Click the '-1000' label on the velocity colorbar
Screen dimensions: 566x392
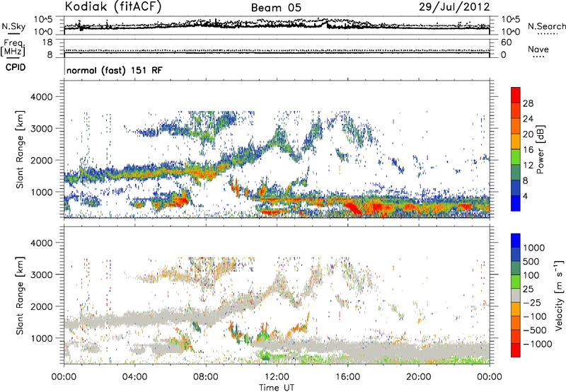click(x=537, y=344)
